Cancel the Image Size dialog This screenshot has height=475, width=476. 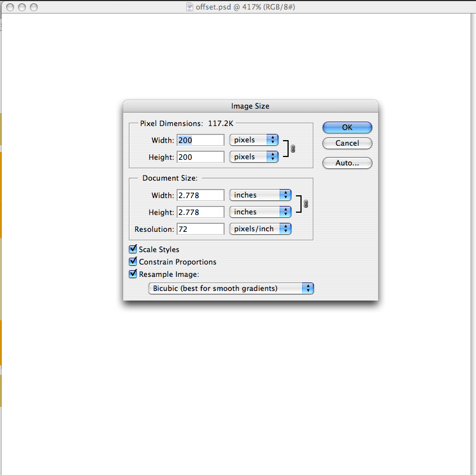pos(347,143)
